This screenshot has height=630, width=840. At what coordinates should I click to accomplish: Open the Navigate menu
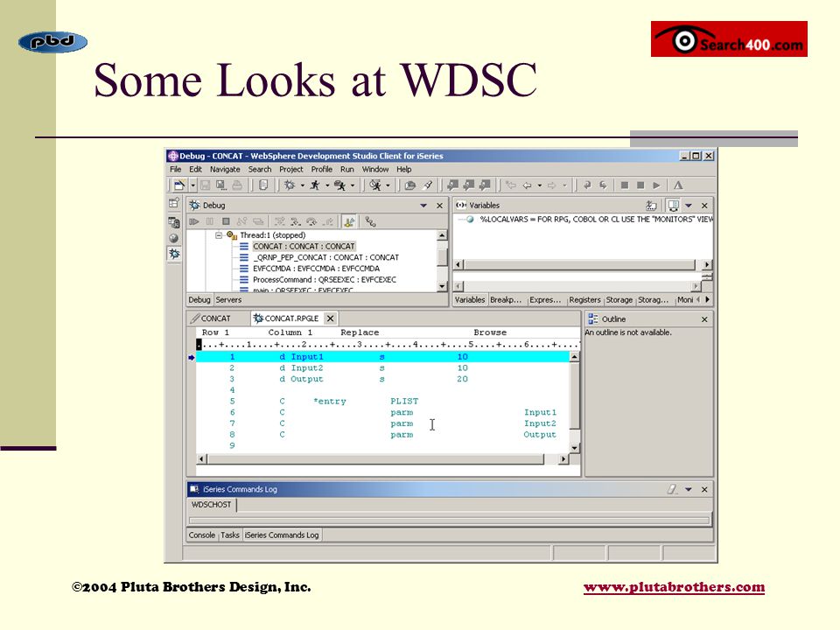tap(225, 169)
